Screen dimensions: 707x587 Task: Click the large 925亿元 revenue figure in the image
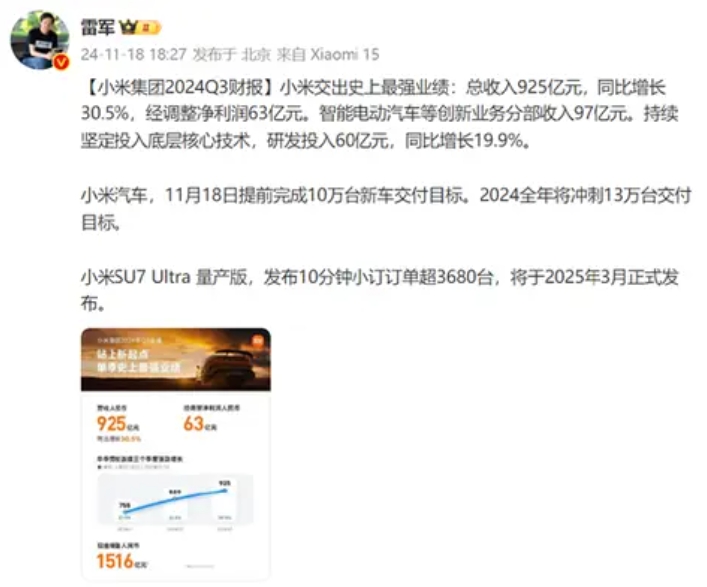[x=118, y=424]
